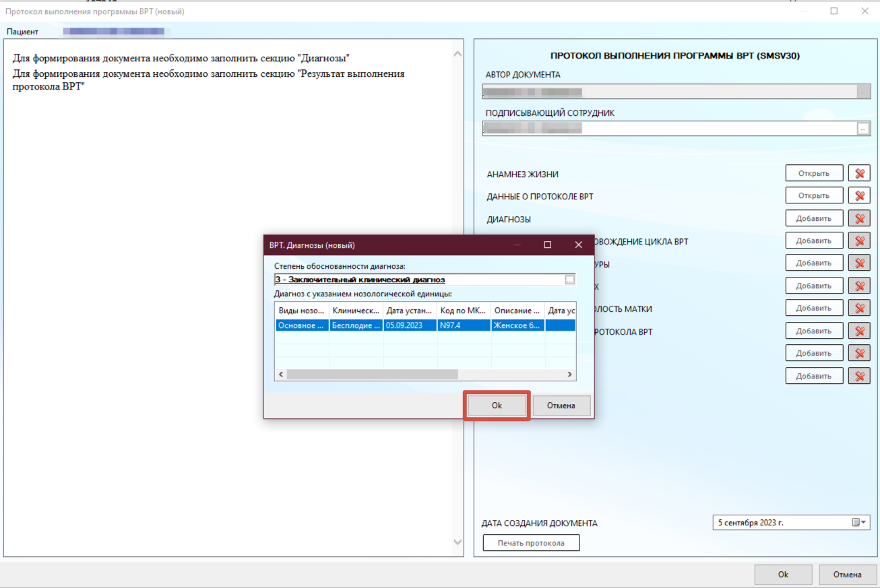The image size is (880, 588).
Task: Select the Женское б... description cell
Action: [x=517, y=325]
